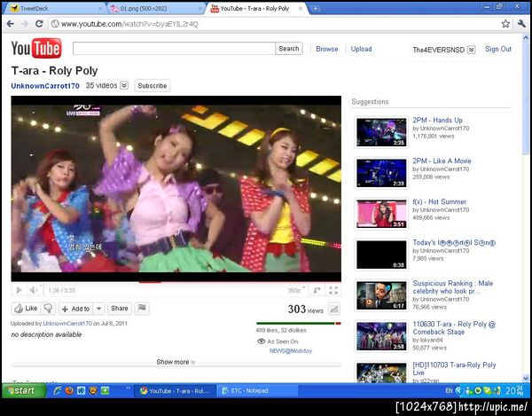
Task: Seek along the video progress bar
Action: 176,281
